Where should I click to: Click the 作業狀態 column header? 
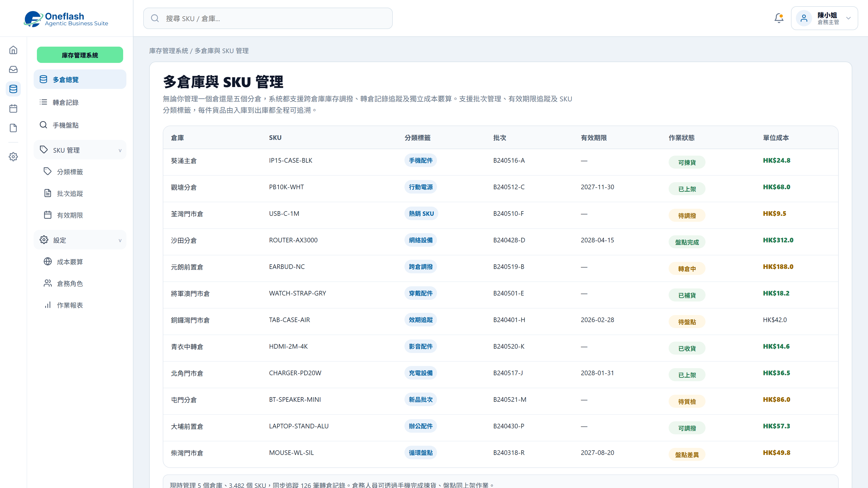(x=681, y=138)
